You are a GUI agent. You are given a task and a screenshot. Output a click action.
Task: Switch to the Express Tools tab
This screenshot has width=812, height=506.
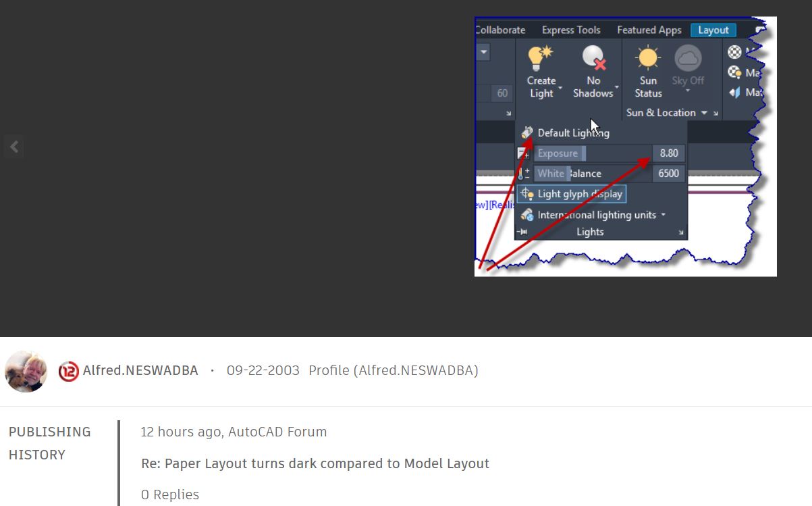[570, 30]
